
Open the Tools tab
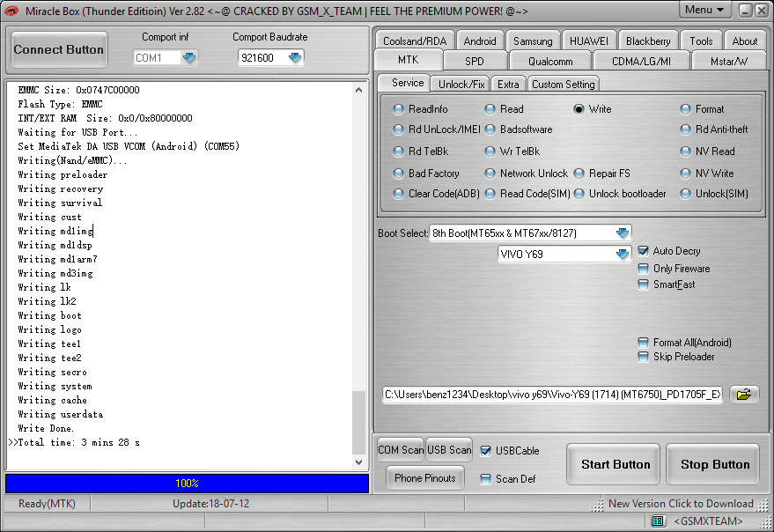click(701, 41)
